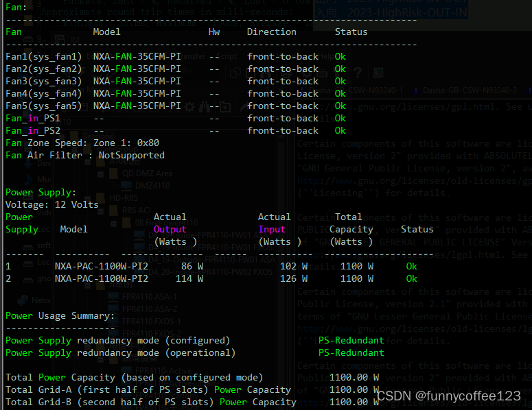Click the Fan: section heading at top
532x410 pixels.
16,7
